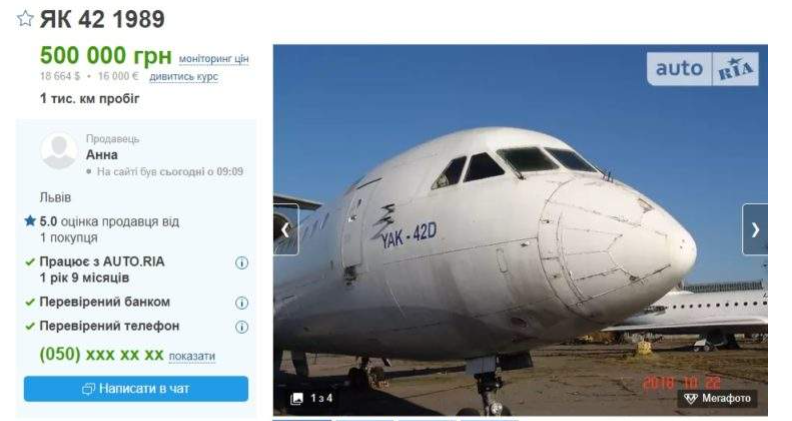Open the 'моніторинг цін' link
The width and height of the screenshot is (792, 421).
click(x=213, y=59)
